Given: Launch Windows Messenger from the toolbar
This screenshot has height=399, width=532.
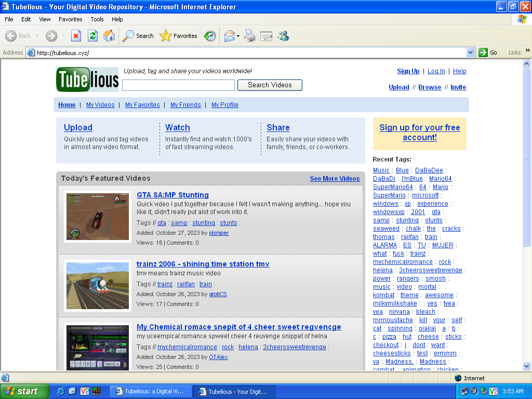Looking at the screenshot, I should pyautogui.click(x=283, y=35).
